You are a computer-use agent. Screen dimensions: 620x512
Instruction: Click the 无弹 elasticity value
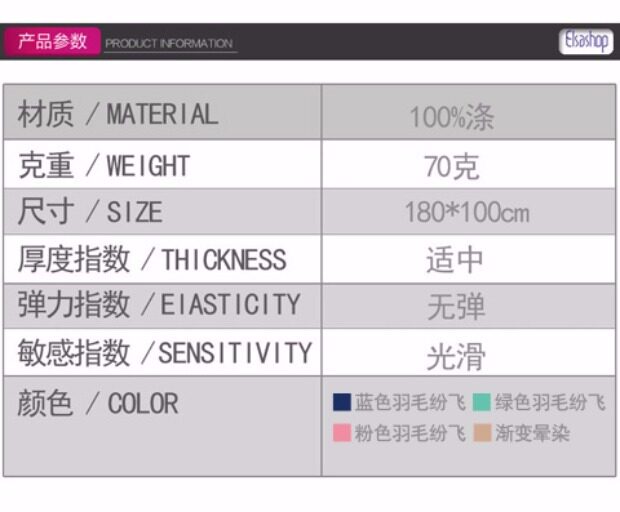456,307
